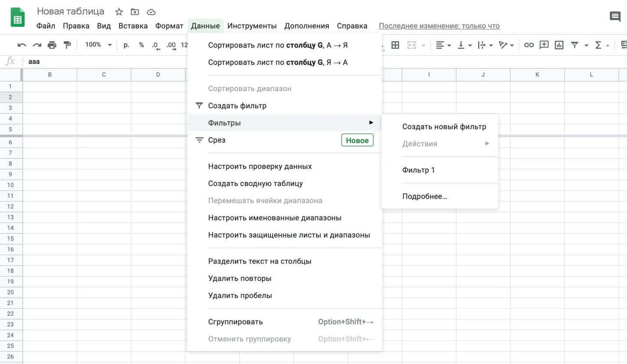Star the document Новая таблица
Viewport: 627px width, 364px height.
coord(119,12)
